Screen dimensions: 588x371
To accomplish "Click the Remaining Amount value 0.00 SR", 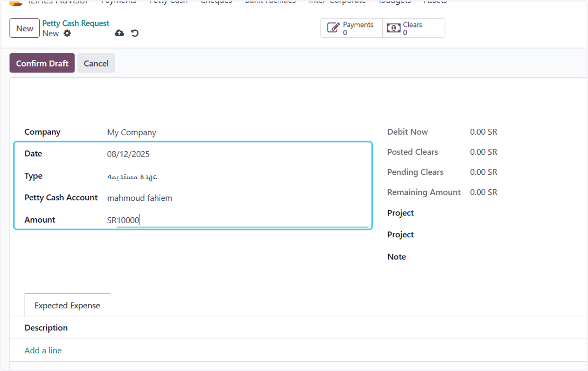I will pos(484,192).
